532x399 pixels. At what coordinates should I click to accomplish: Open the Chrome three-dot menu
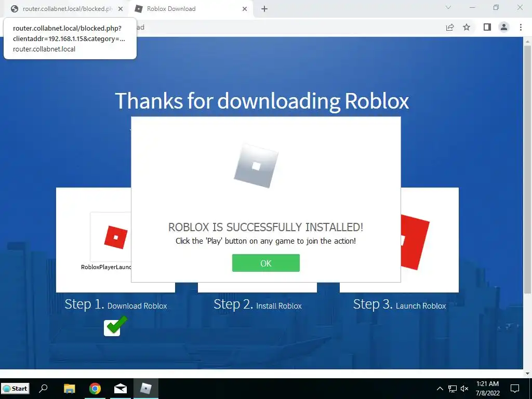coord(521,27)
